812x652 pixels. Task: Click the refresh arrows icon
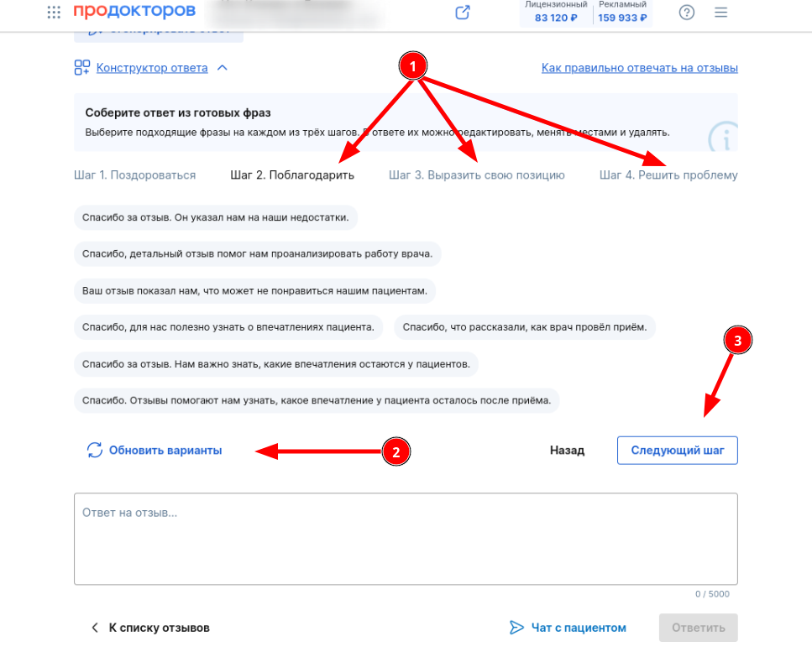pyautogui.click(x=95, y=450)
